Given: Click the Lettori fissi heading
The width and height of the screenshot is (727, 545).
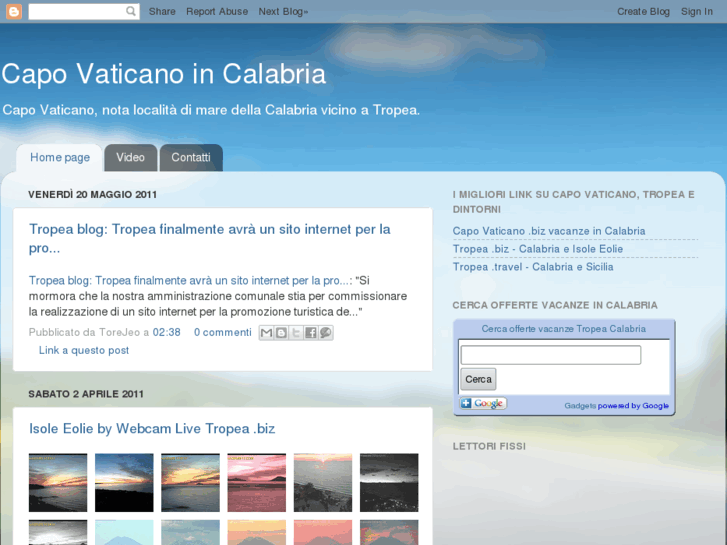Looking at the screenshot, I should coord(489,446).
